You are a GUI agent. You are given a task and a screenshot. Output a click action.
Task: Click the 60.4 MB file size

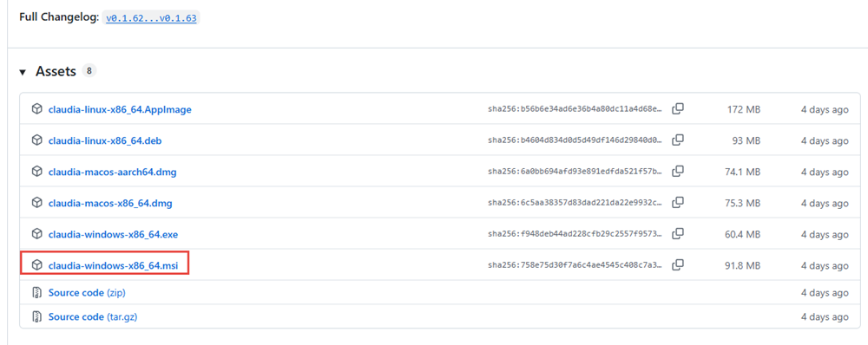point(742,234)
